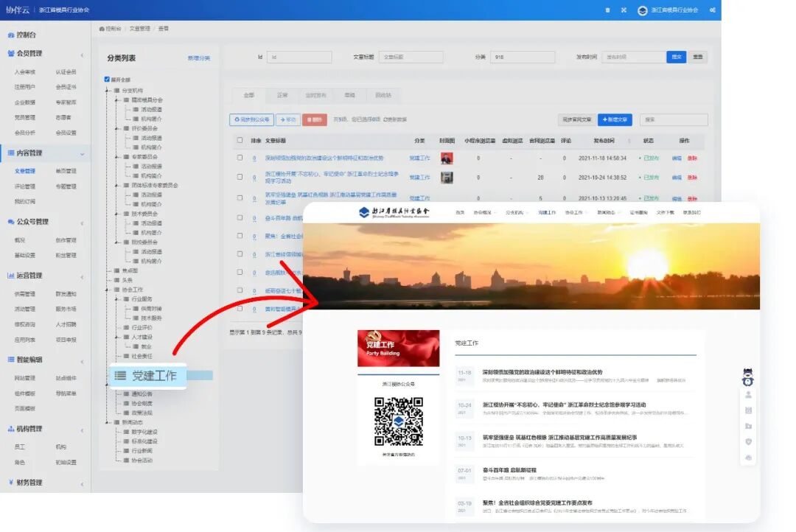Click the 内容管理 list icon in sidebar
796x532 pixels.
click(10, 153)
